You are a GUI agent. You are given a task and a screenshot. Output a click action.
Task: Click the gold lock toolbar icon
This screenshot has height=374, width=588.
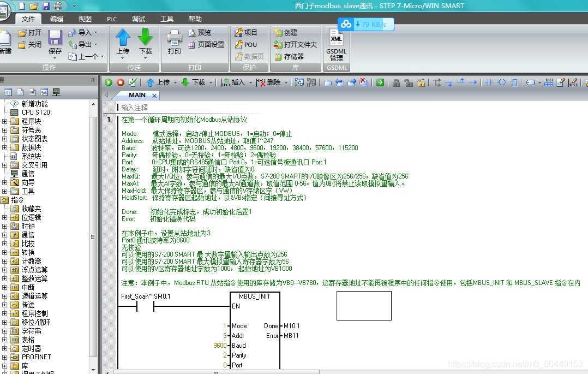point(421,82)
